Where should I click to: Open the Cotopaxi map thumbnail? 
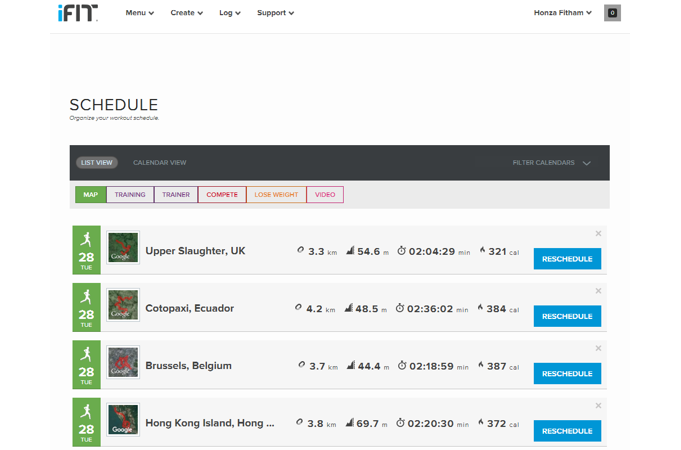[x=123, y=307]
